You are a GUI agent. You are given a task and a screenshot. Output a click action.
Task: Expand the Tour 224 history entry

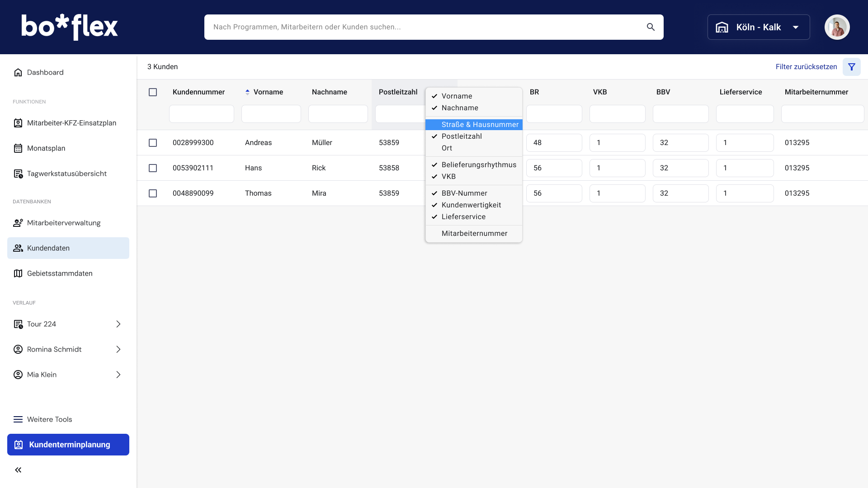point(118,324)
